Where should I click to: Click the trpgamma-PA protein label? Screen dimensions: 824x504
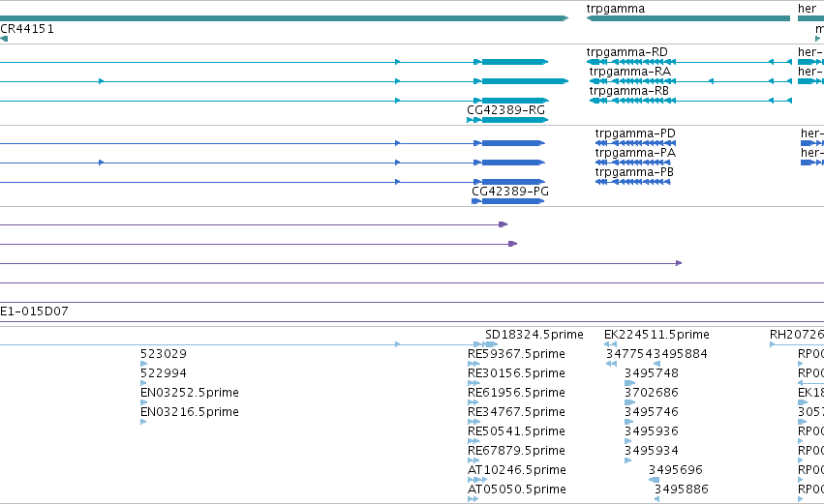point(635,153)
